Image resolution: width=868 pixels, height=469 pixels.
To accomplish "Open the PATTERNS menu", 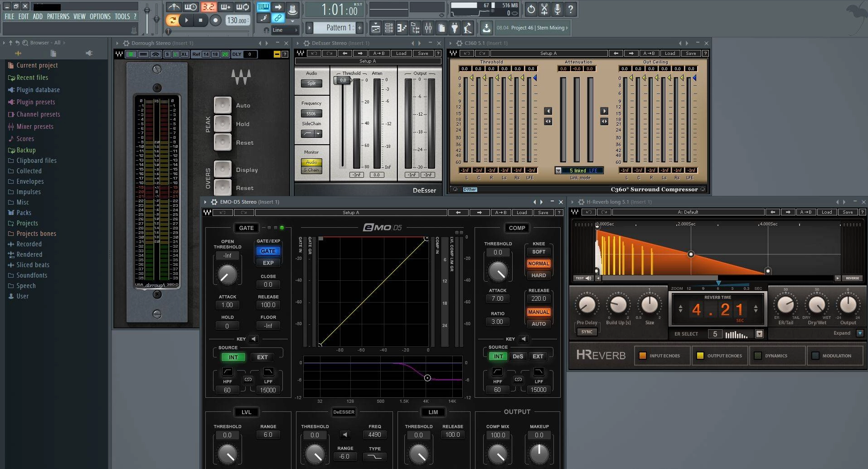I will click(58, 16).
